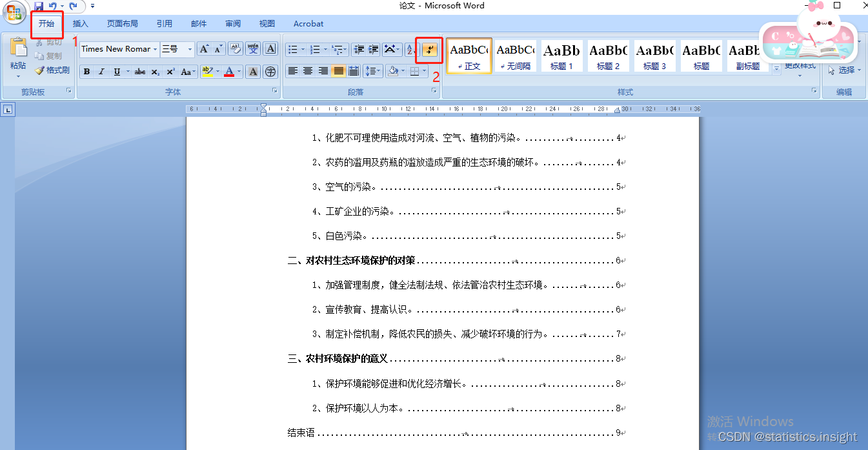Switch to the 引用 tab

point(165,24)
